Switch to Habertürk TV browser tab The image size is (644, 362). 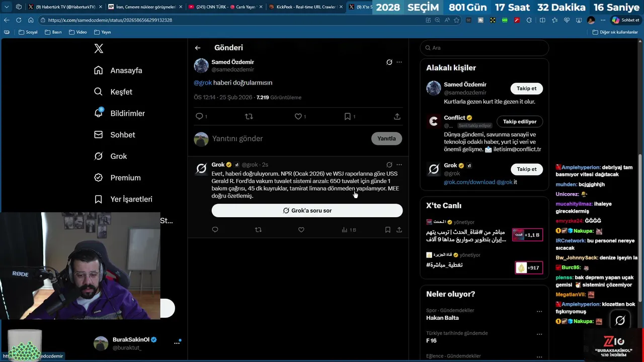tap(64, 7)
